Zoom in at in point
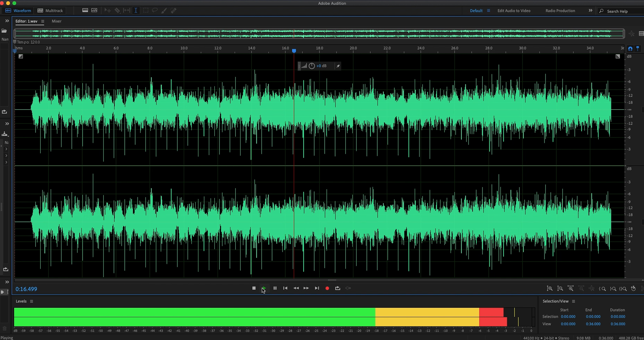The height and width of the screenshot is (340, 644). coord(602,289)
